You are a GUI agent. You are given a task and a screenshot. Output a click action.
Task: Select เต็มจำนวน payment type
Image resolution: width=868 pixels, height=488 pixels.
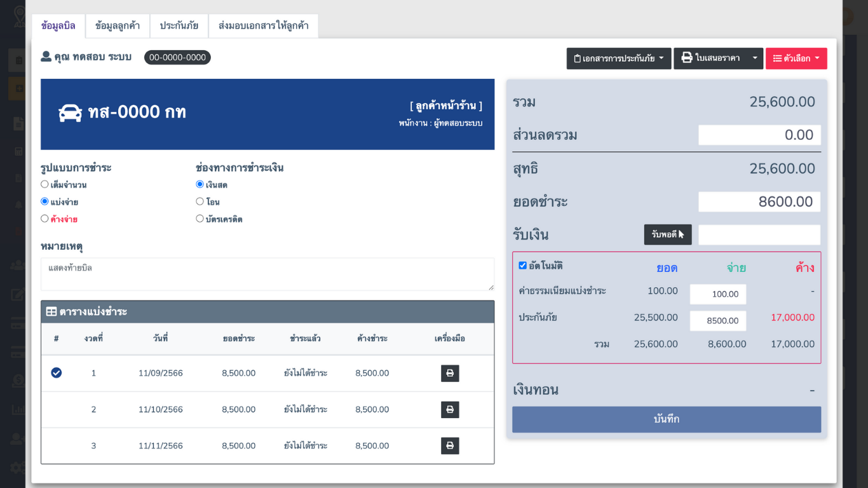pyautogui.click(x=44, y=184)
